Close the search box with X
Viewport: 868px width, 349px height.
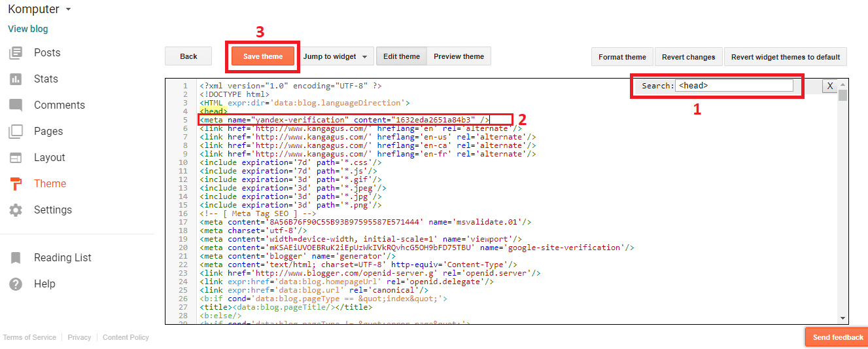tap(829, 86)
